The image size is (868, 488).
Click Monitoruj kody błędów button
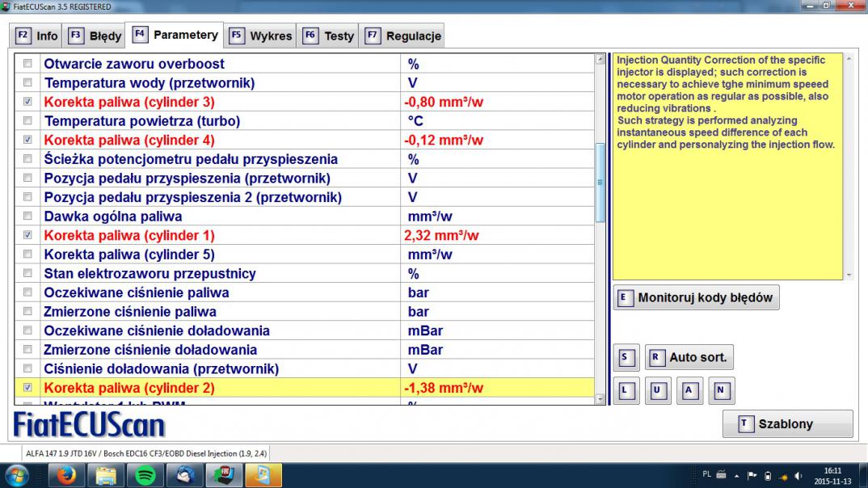point(696,297)
